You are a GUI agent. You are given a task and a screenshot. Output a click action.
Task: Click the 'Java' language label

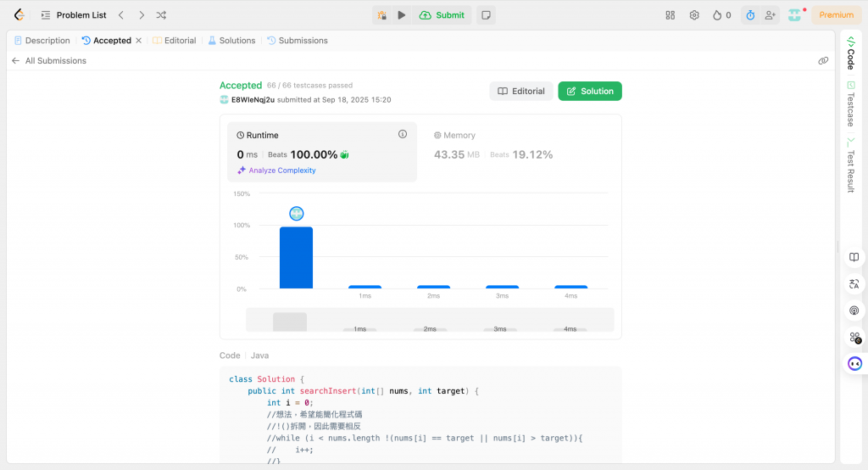[x=259, y=355]
